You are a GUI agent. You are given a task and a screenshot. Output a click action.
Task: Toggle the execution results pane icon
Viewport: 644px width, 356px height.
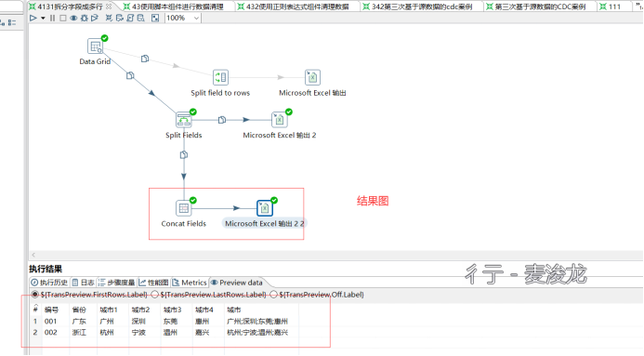155,18
